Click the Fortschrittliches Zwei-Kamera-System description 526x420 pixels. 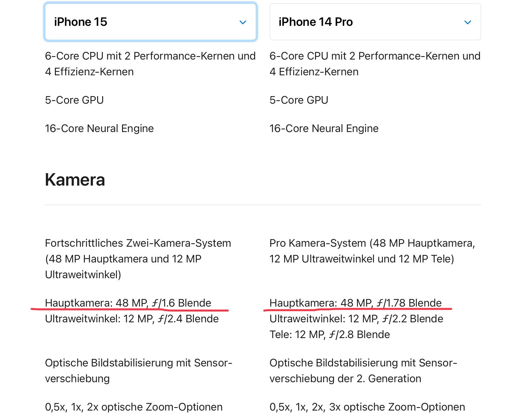pyautogui.click(x=138, y=259)
